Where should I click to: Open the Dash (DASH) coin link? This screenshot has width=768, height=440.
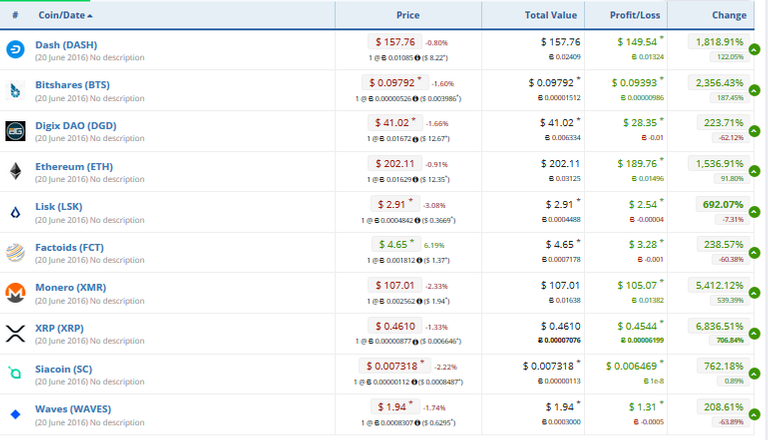click(x=66, y=45)
